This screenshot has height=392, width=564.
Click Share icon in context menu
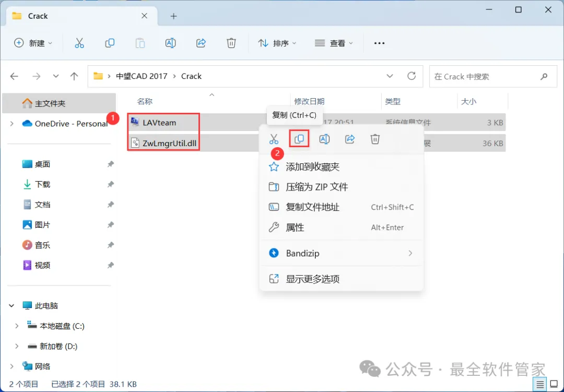coord(350,139)
